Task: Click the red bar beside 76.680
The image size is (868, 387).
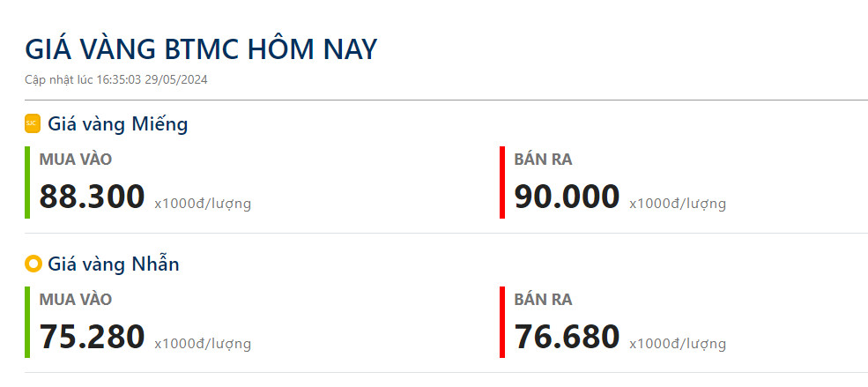Action: click(502, 322)
